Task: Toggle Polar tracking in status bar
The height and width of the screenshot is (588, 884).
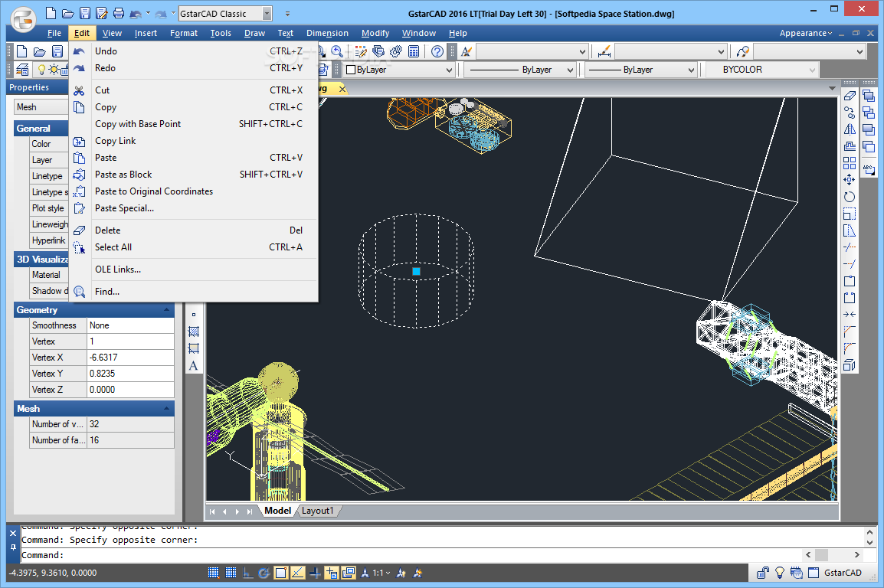Action: [264, 573]
